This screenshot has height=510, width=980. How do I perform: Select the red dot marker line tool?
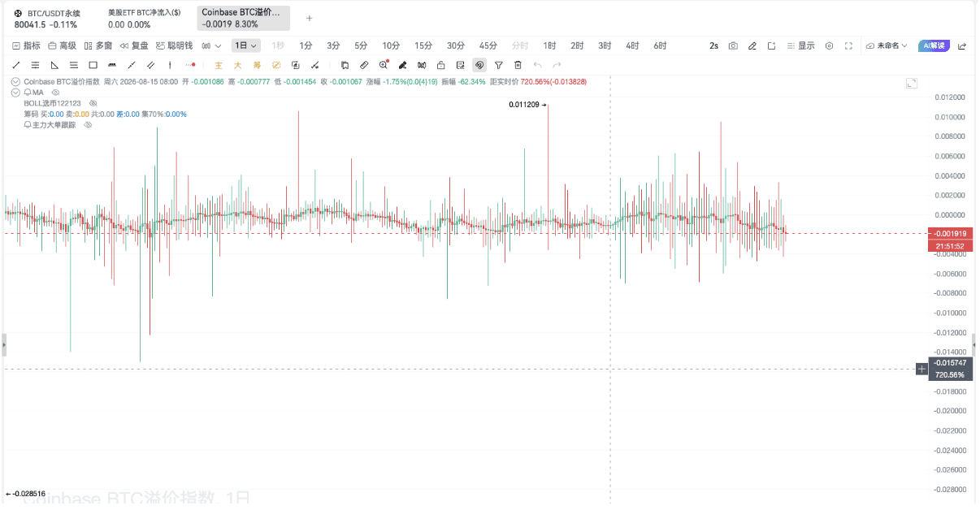point(190,65)
